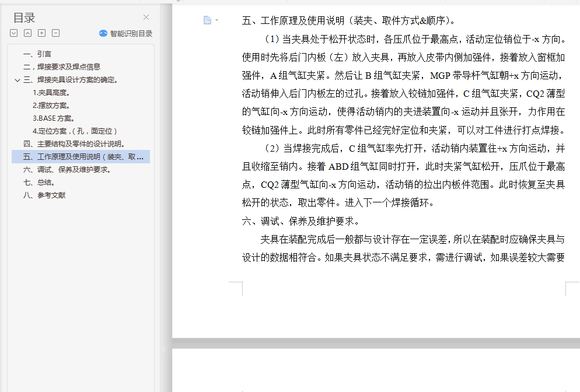Click the expand-all down-arrow icon under 目录
Screen dimensions: 580x392
pos(13,33)
